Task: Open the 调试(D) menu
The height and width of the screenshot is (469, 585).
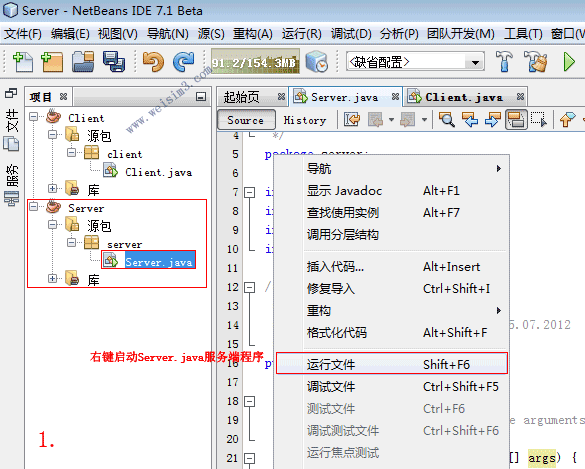Action: click(x=351, y=34)
